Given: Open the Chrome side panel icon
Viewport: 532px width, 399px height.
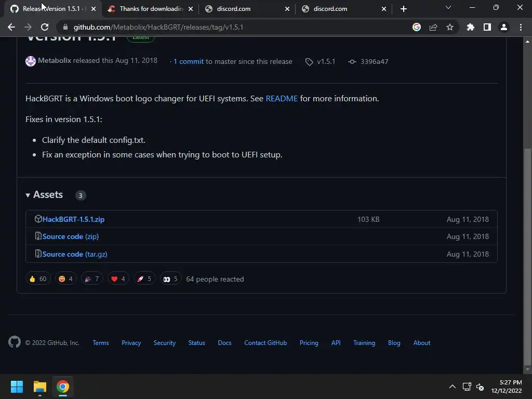Looking at the screenshot, I should coord(487,27).
